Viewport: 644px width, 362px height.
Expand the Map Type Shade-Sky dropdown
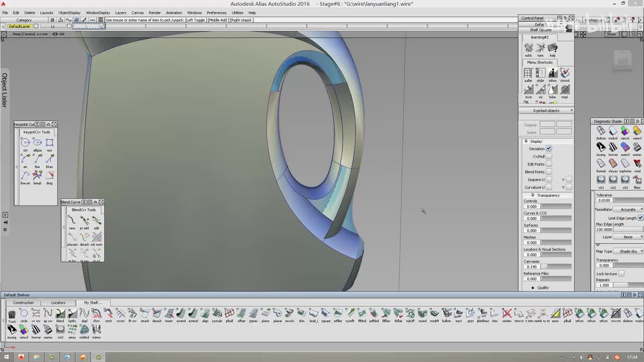point(628,251)
